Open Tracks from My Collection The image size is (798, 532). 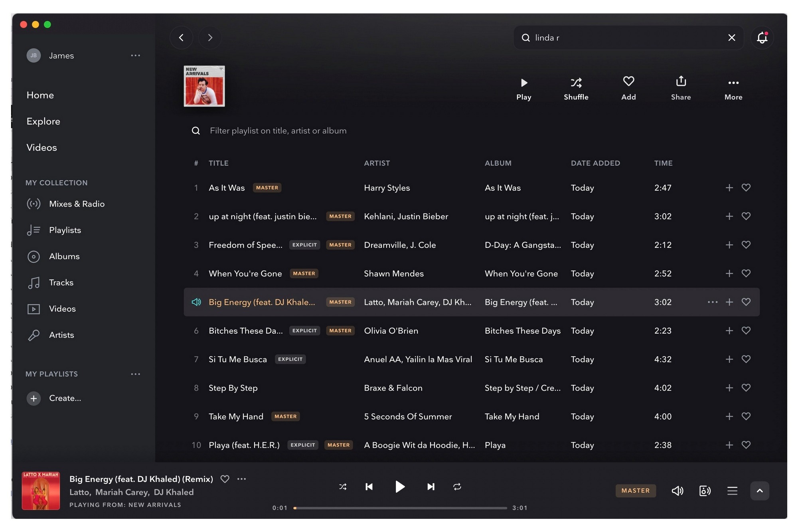pos(61,282)
